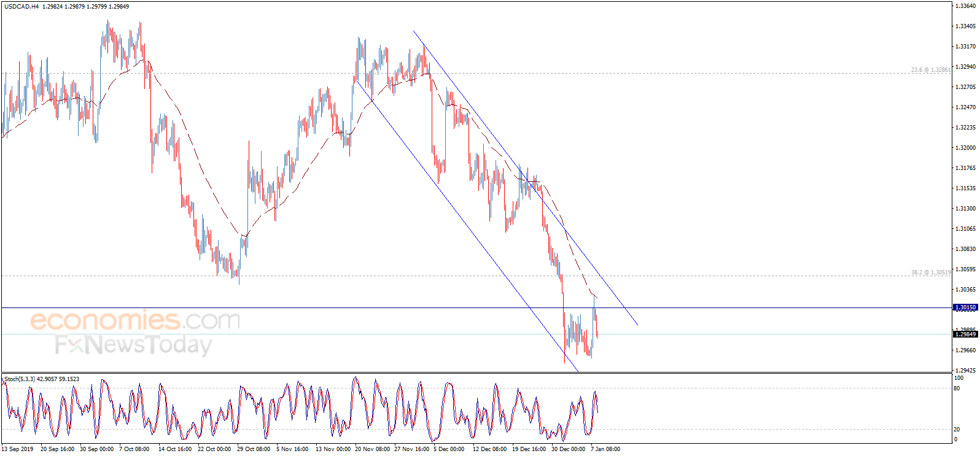This screenshot has width=980, height=456.
Task: Select the 1.29849 current price tag
Action: click(965, 334)
